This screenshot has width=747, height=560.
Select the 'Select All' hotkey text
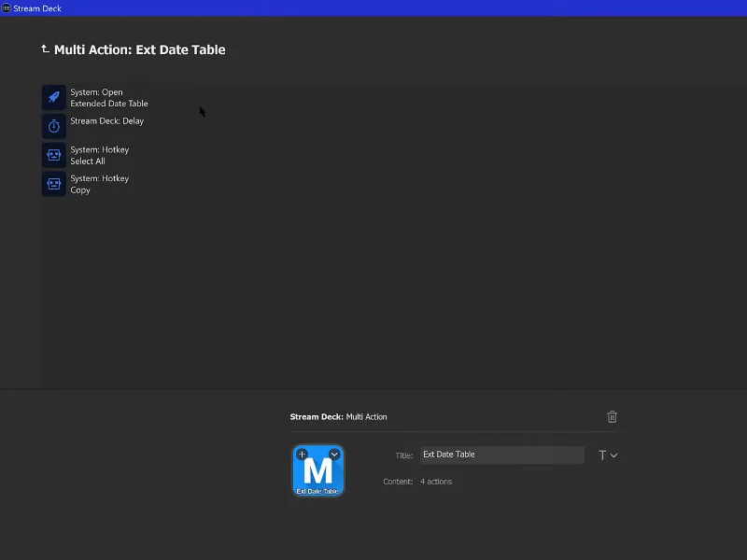click(x=88, y=161)
